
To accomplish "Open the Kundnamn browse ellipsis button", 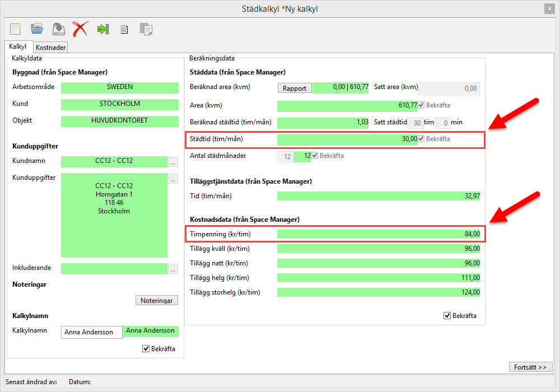I will 173,162.
